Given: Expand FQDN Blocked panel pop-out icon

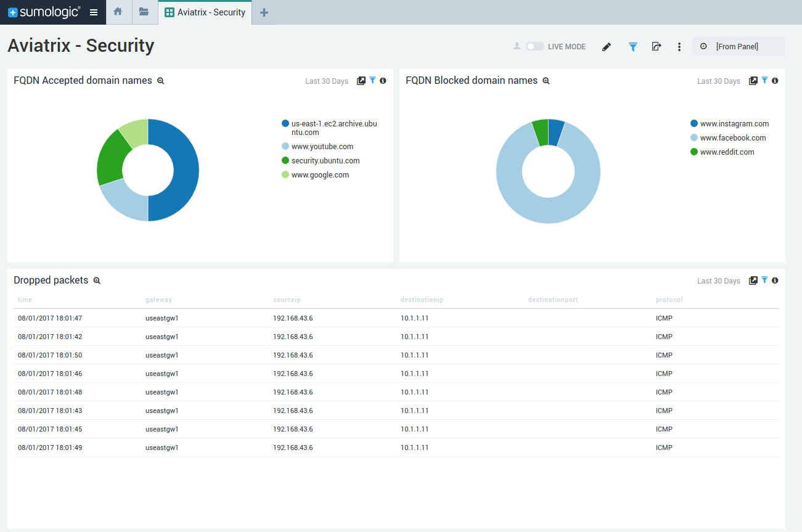Looking at the screenshot, I should pos(753,81).
